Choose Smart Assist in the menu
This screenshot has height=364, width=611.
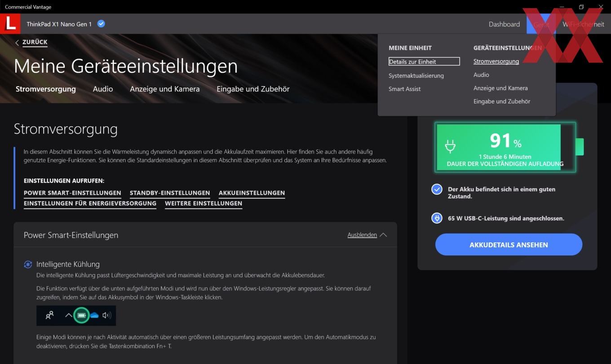[x=404, y=89]
